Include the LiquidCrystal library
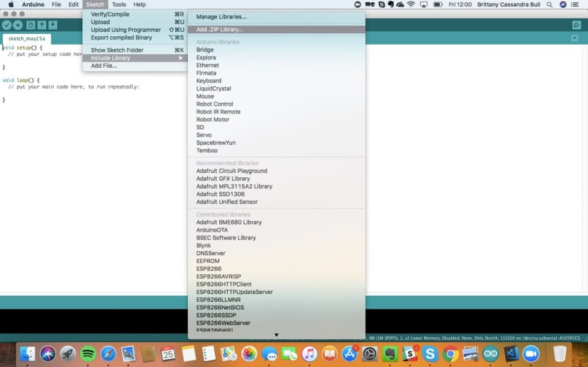This screenshot has height=367, width=588. pos(277,89)
